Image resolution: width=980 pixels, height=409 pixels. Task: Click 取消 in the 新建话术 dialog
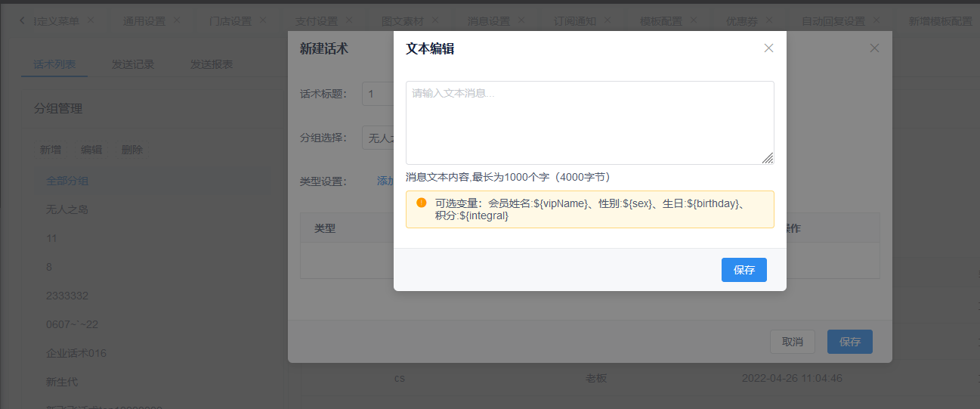click(x=793, y=342)
